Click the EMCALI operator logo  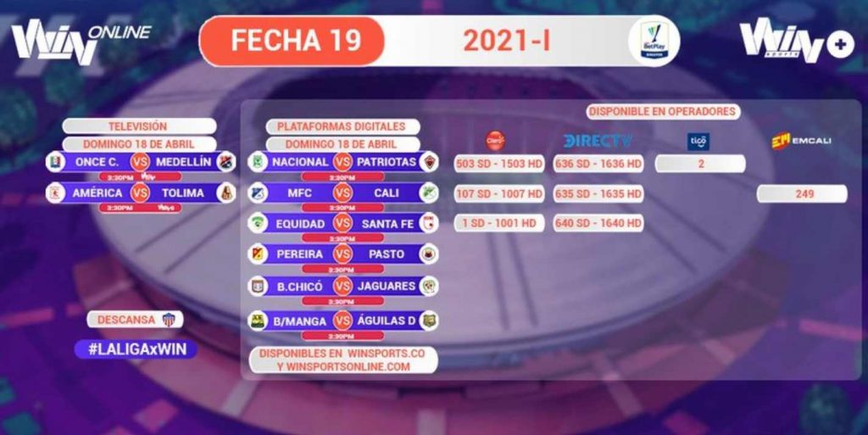point(801,141)
